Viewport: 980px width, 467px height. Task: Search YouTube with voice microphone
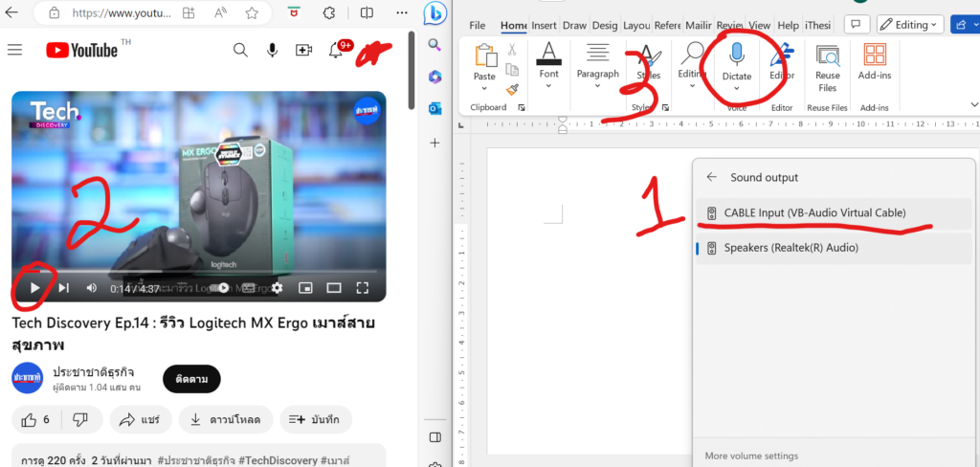click(272, 50)
